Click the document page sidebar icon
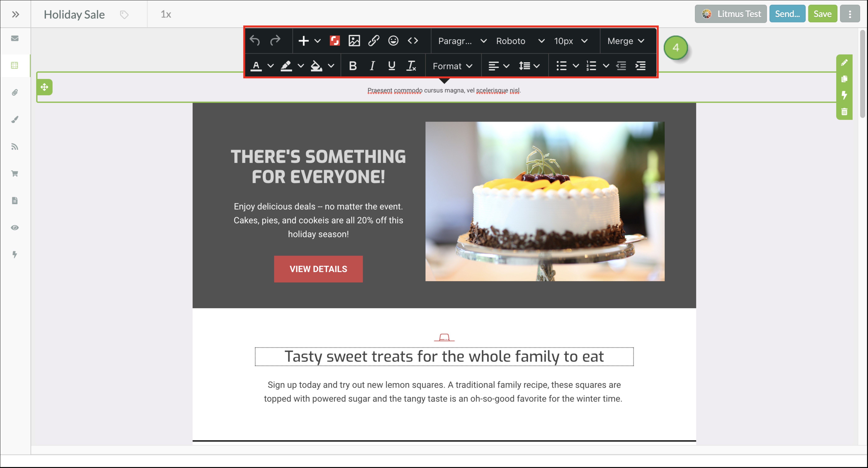This screenshot has width=868, height=468. coord(15,201)
